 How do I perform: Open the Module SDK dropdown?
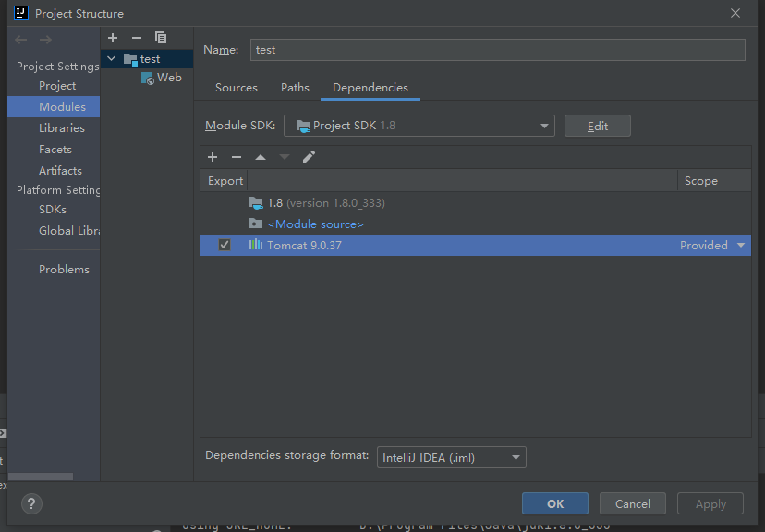click(x=419, y=126)
